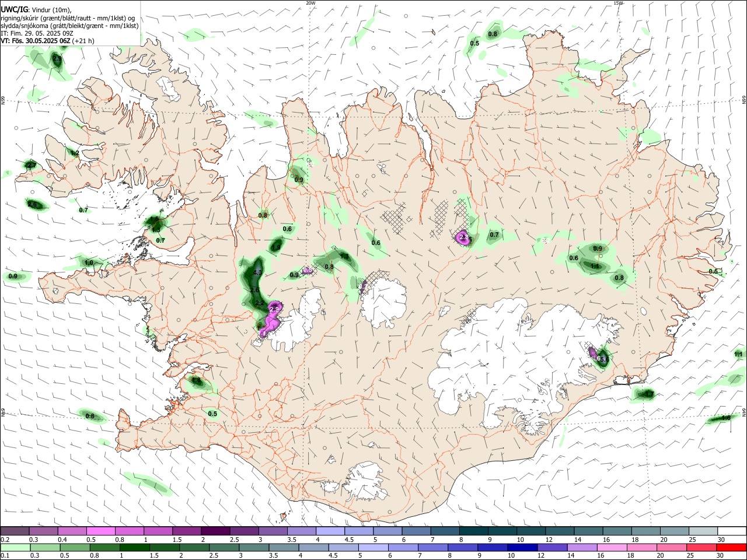This screenshot has width=747, height=560.
Task: Select the dark purple snow swatch between 2 and 2.5
Action: click(x=215, y=531)
